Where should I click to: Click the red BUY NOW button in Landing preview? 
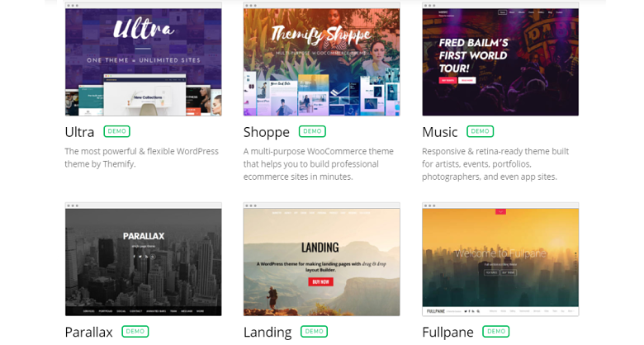click(x=321, y=281)
